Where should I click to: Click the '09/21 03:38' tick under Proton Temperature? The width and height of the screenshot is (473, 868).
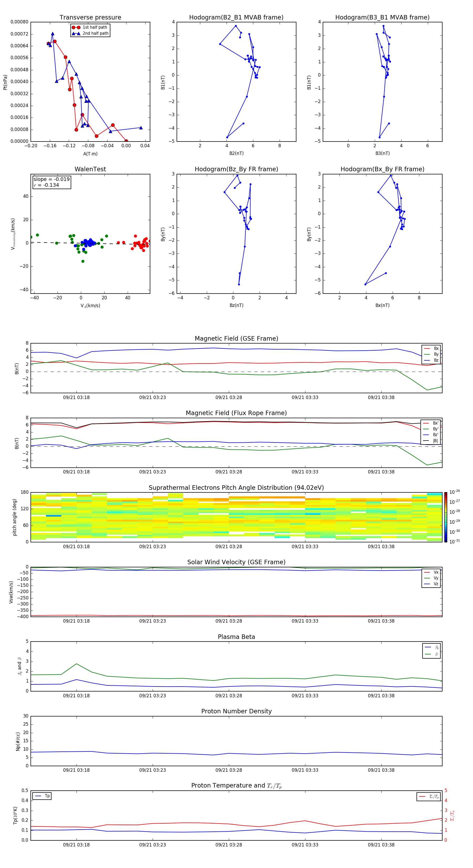click(381, 845)
